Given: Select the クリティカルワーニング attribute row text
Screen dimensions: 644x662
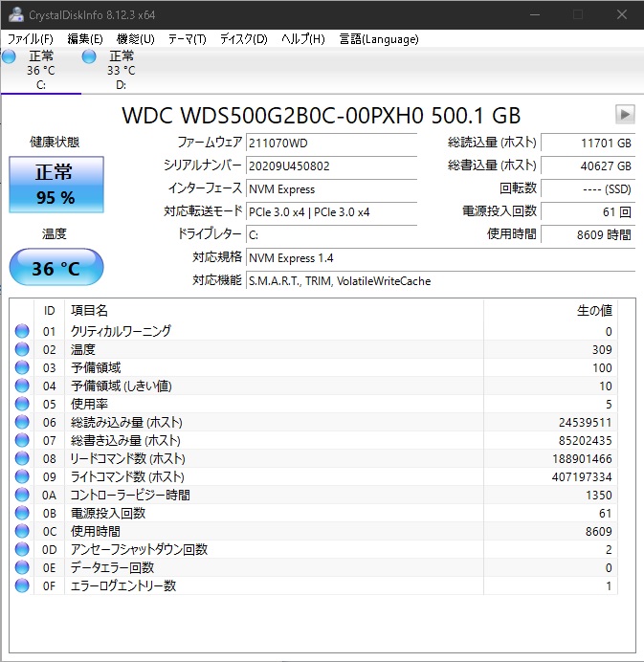Looking at the screenshot, I should [x=121, y=331].
